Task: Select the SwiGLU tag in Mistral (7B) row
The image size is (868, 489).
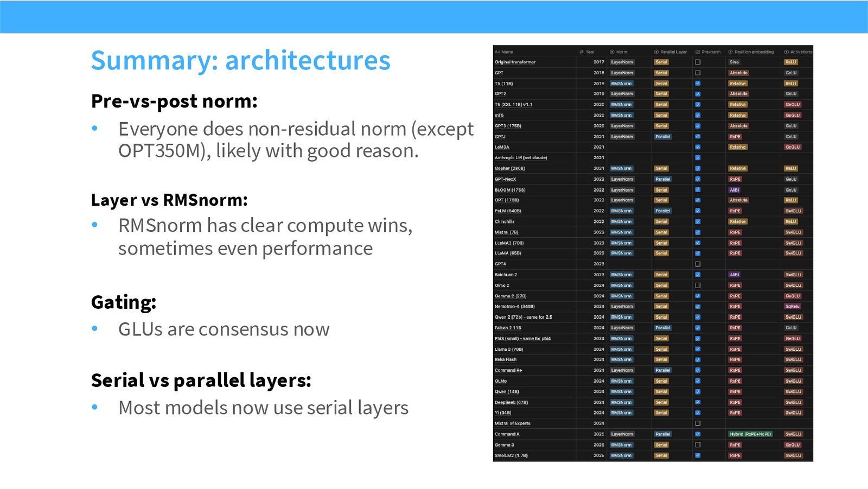Action: pyautogui.click(x=793, y=232)
